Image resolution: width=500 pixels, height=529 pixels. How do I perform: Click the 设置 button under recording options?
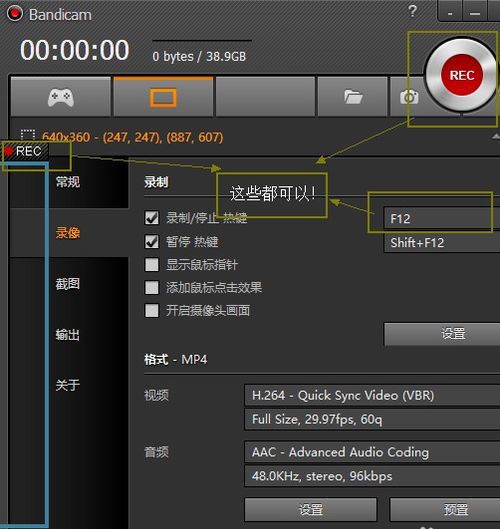[x=442, y=334]
